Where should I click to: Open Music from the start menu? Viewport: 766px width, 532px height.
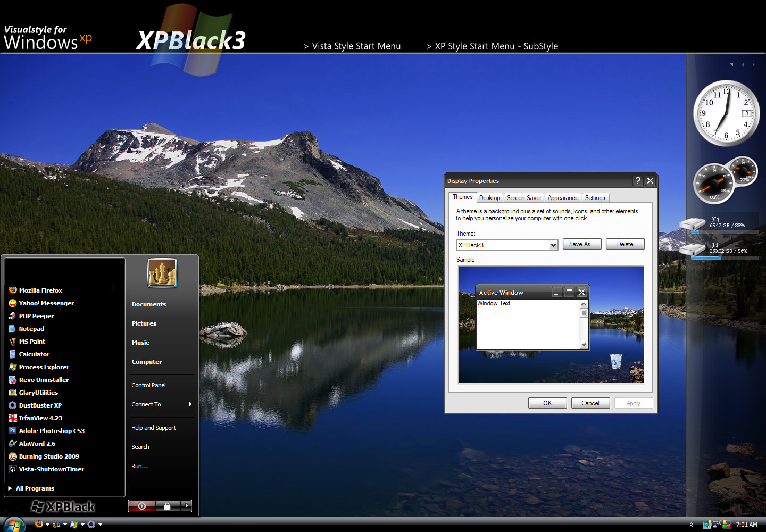140,343
